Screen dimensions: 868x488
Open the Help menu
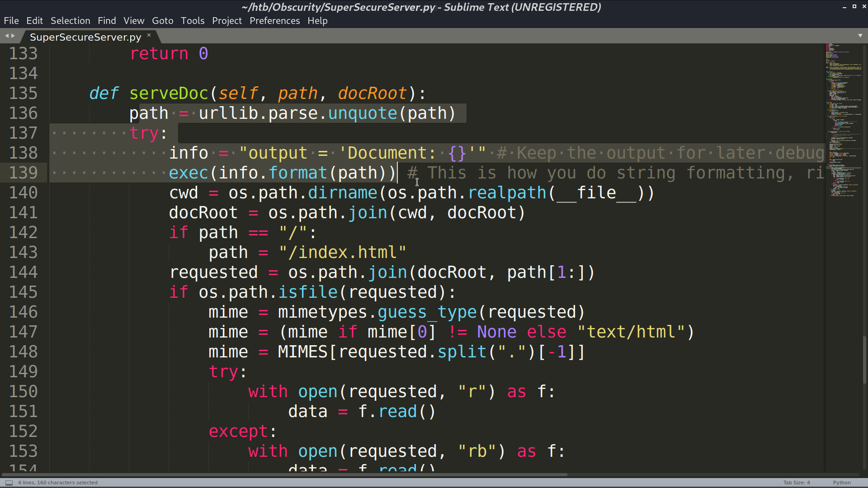click(x=317, y=21)
